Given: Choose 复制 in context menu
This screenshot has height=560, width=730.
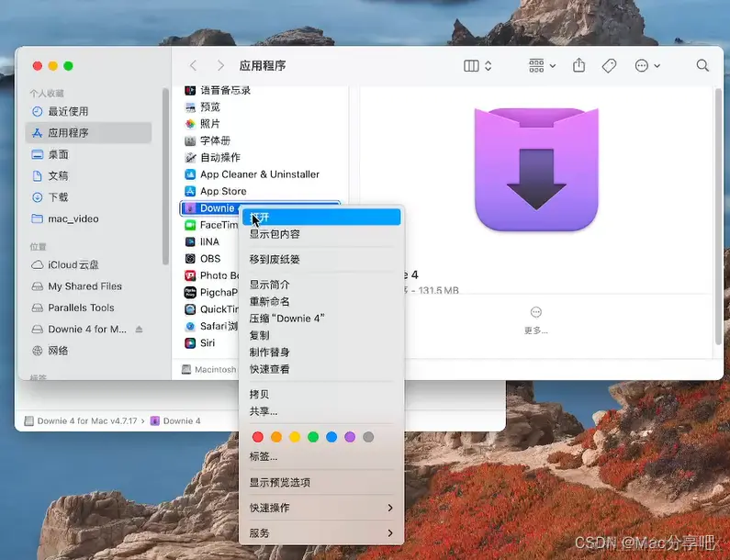Looking at the screenshot, I should [321, 335].
